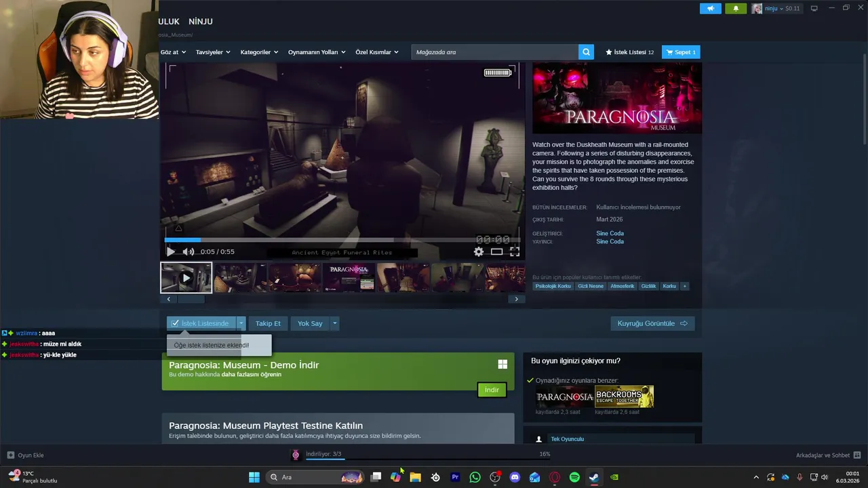This screenshot has width=868, height=488.
Task: Enter fullscreen on the trailer video
Action: coord(515,251)
